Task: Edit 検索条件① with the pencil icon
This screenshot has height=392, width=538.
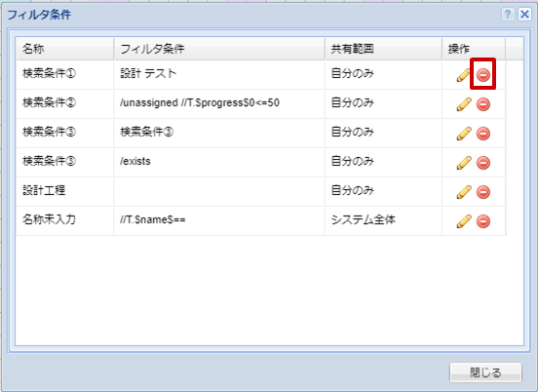Action: [x=464, y=75]
